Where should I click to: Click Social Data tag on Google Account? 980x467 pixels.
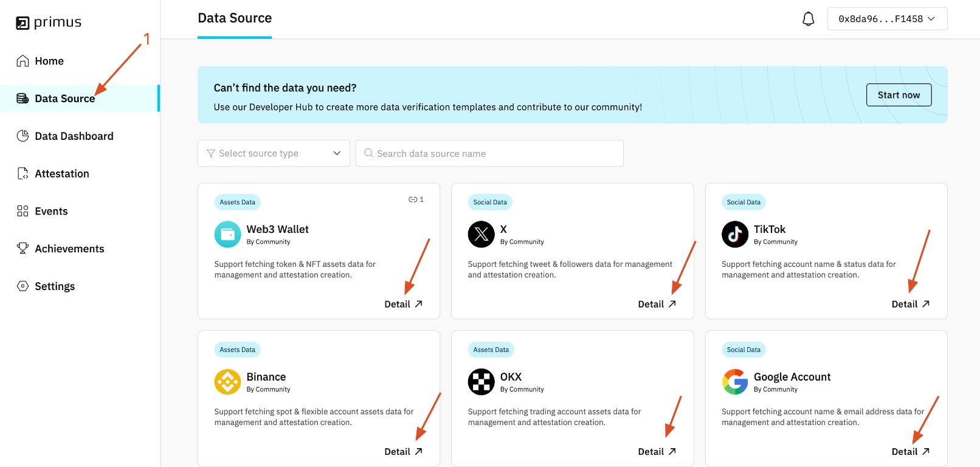[x=744, y=350]
